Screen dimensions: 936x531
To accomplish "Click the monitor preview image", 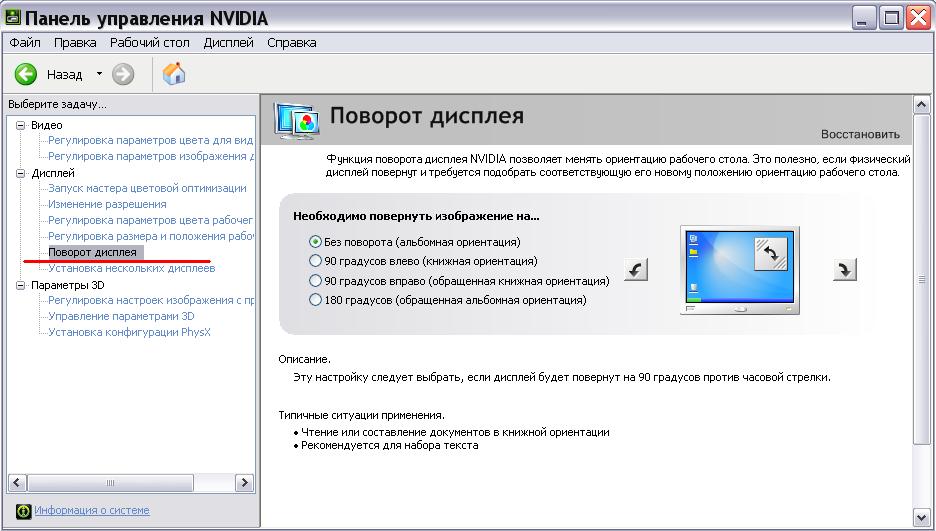I will point(740,270).
